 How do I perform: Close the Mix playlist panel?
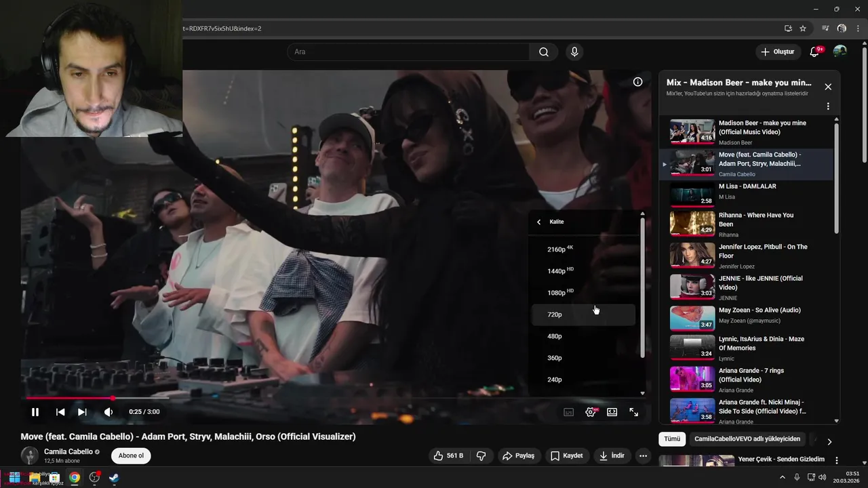coord(828,87)
